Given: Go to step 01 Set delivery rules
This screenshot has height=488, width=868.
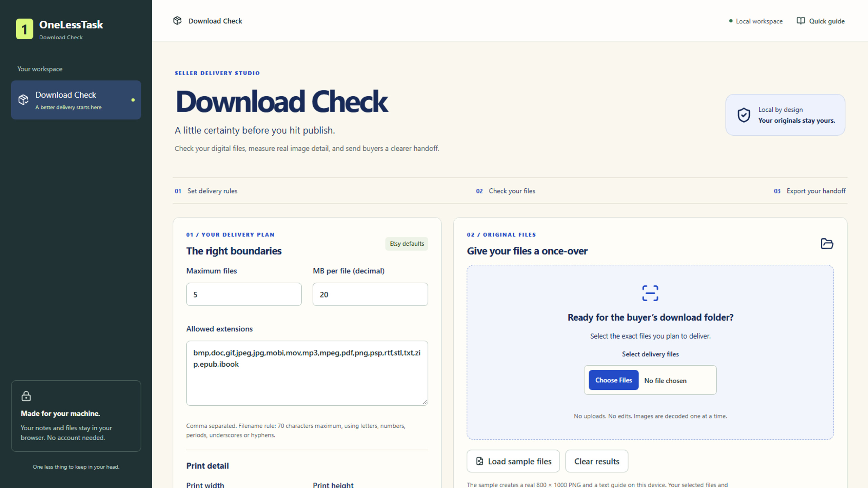Looking at the screenshot, I should [x=206, y=191].
